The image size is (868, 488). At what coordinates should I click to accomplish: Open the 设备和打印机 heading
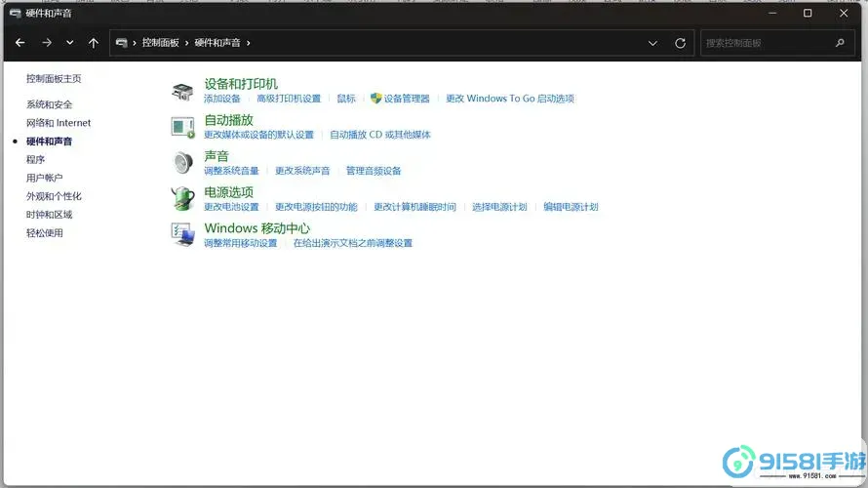pos(241,84)
